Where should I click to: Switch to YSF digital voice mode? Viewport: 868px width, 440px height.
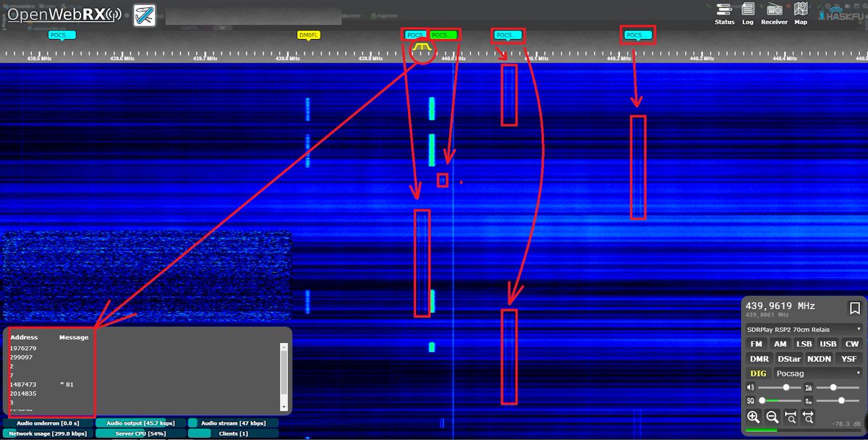coord(849,359)
